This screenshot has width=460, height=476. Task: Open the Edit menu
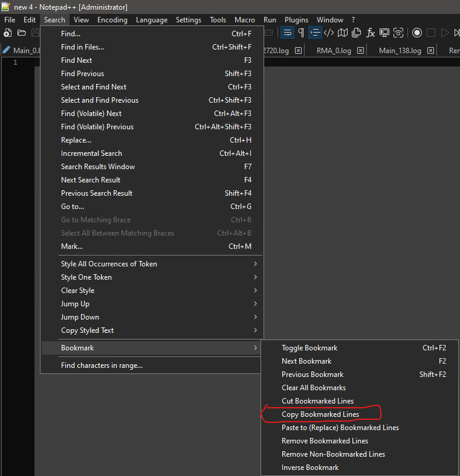30,20
